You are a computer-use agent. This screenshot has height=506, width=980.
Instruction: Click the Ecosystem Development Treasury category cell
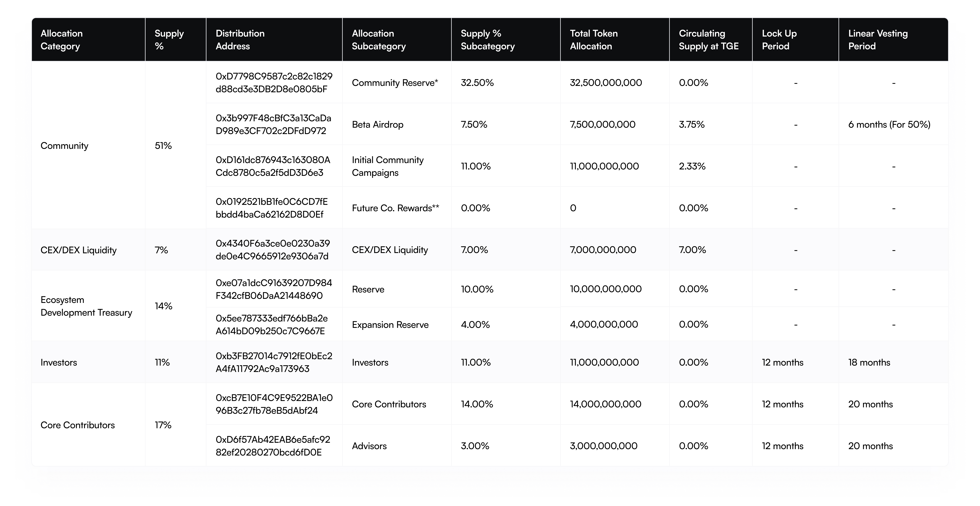point(86,306)
